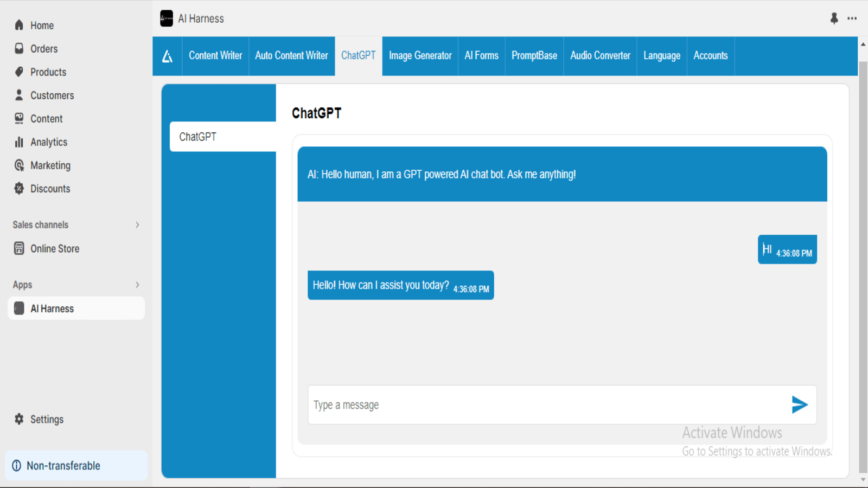Click the AI Harness logo in header
The width and height of the screenshot is (868, 488).
click(167, 18)
